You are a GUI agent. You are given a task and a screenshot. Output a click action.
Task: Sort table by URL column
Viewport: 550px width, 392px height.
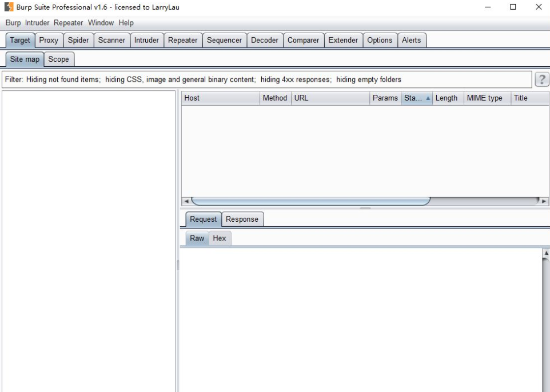pos(330,98)
